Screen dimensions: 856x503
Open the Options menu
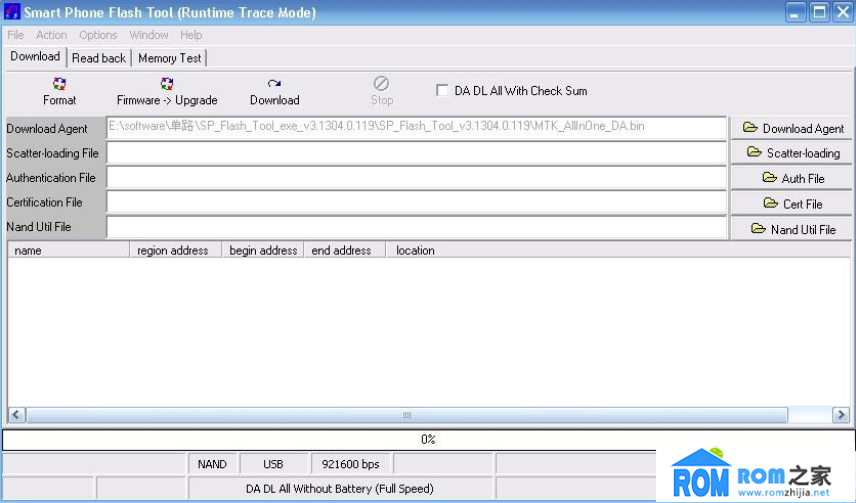[98, 35]
